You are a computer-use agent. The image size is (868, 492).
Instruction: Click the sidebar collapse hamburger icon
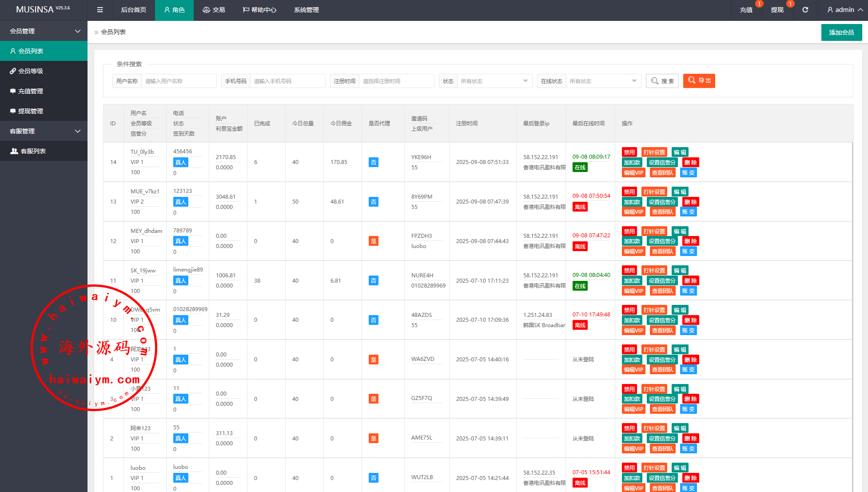coord(100,10)
